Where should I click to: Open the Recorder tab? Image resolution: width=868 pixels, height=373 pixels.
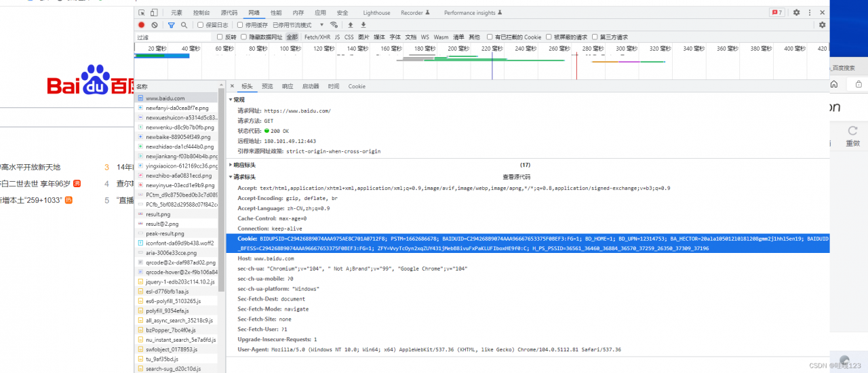point(416,13)
